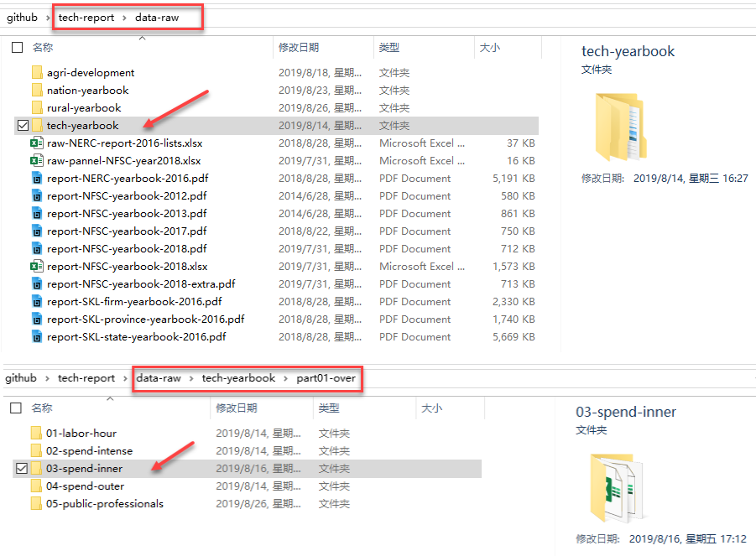Uncheck the 03-spend-inner folder checkbox
The image size is (756, 556).
22,469
